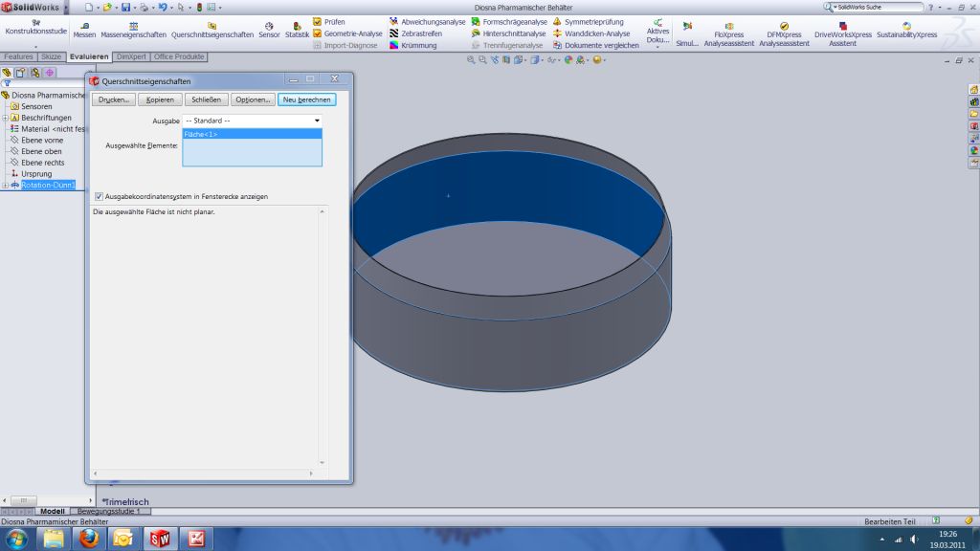Launch Firefox from the Windows taskbar
980x551 pixels.
click(89, 538)
